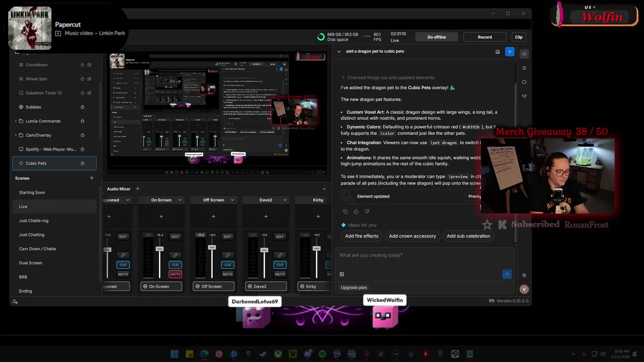This screenshot has height=362, width=644.
Task: Click the Record button
Action: (485, 37)
